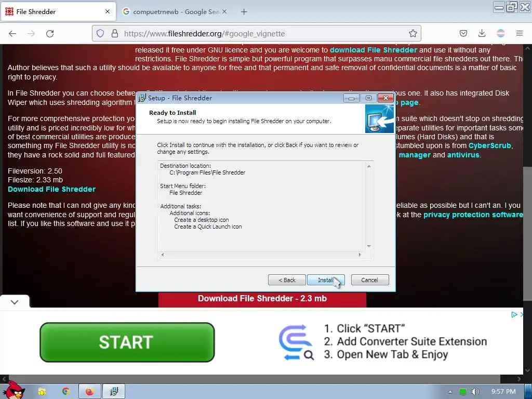The height and width of the screenshot is (399, 532).
Task: Click the colorful account avatar icon
Action: pos(501,33)
